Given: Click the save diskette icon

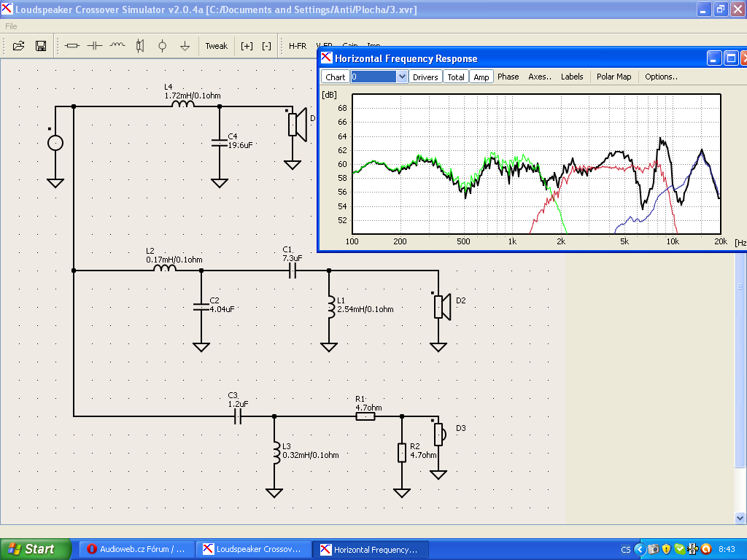Looking at the screenshot, I should [x=41, y=46].
